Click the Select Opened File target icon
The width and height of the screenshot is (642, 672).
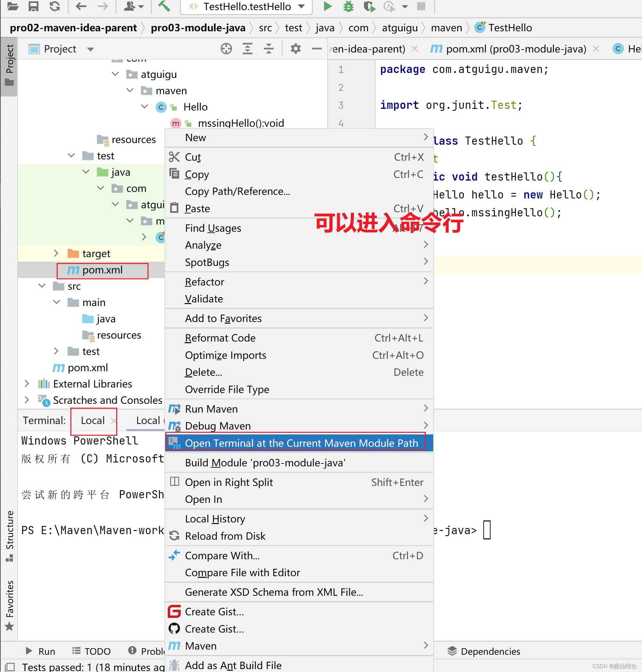click(x=226, y=49)
